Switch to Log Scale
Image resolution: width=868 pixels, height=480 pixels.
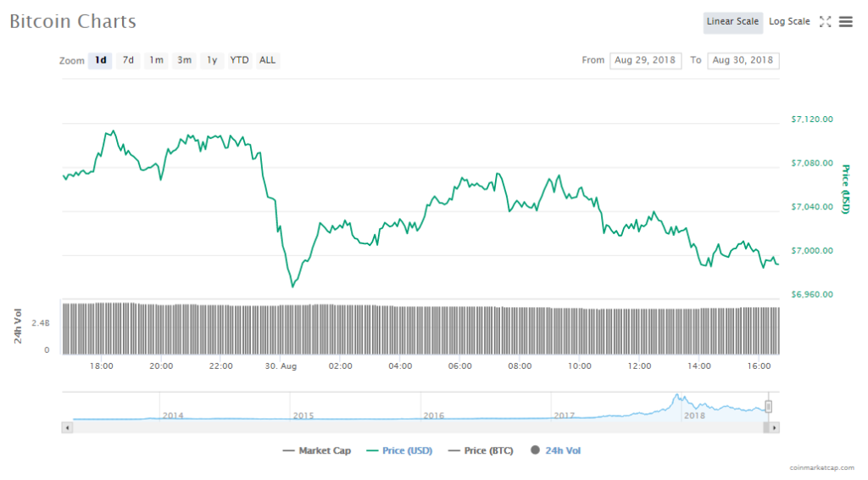pos(789,22)
